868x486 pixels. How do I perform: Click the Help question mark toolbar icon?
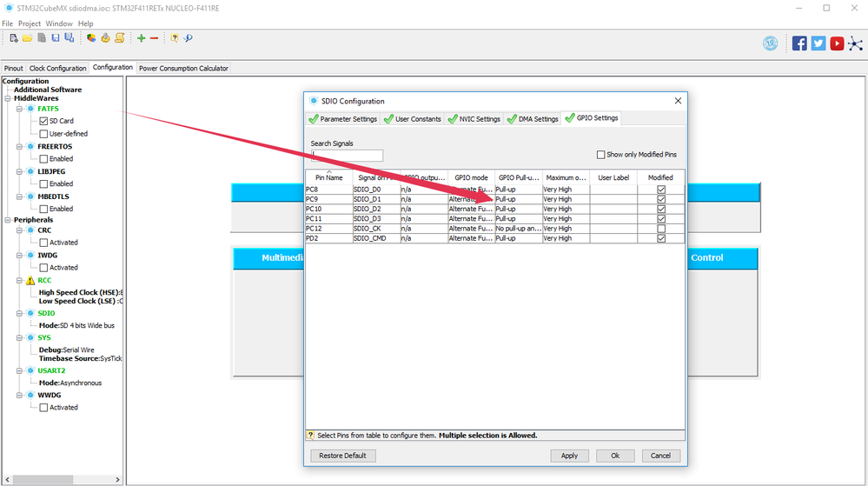(175, 38)
